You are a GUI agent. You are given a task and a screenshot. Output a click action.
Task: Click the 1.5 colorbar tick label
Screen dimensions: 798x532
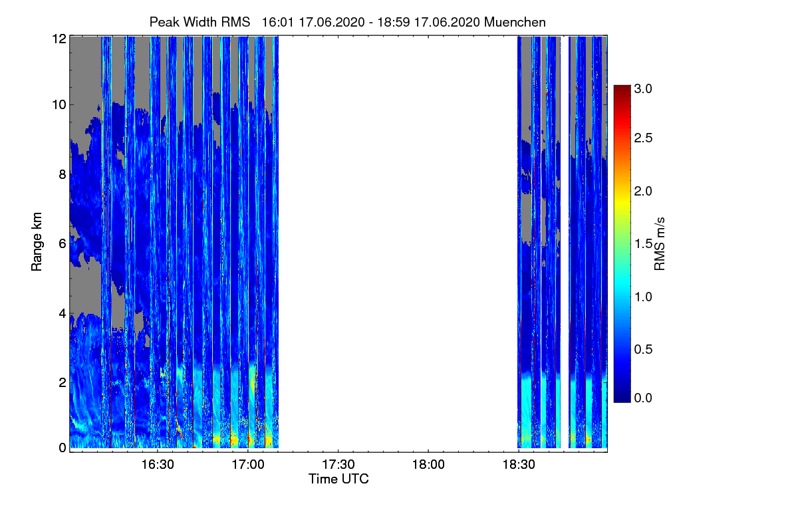coord(642,243)
